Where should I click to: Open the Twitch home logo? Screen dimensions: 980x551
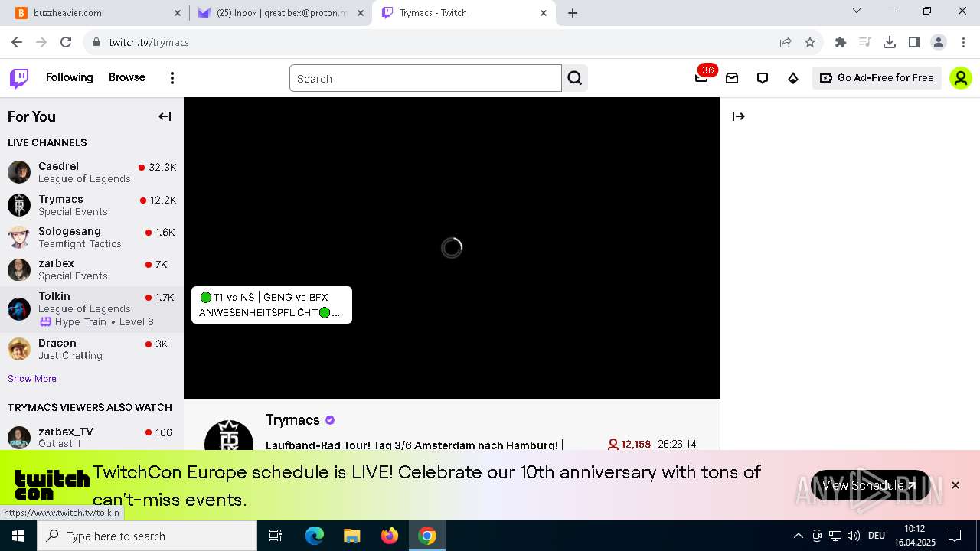click(19, 78)
